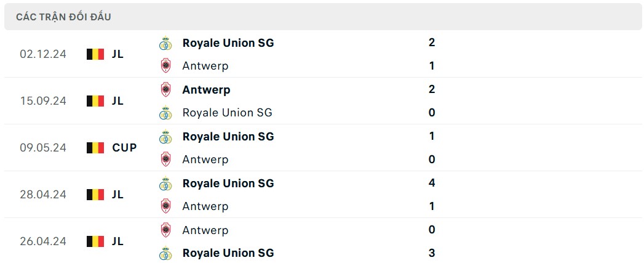Click Belgium flag for 02.12.24 match
The height and width of the screenshot is (263, 644).
95,54
